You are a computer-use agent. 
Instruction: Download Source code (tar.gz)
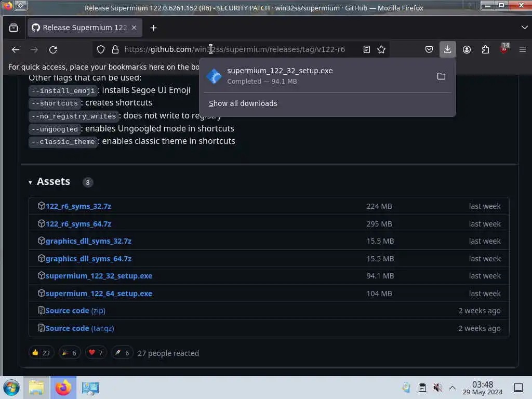click(x=79, y=328)
